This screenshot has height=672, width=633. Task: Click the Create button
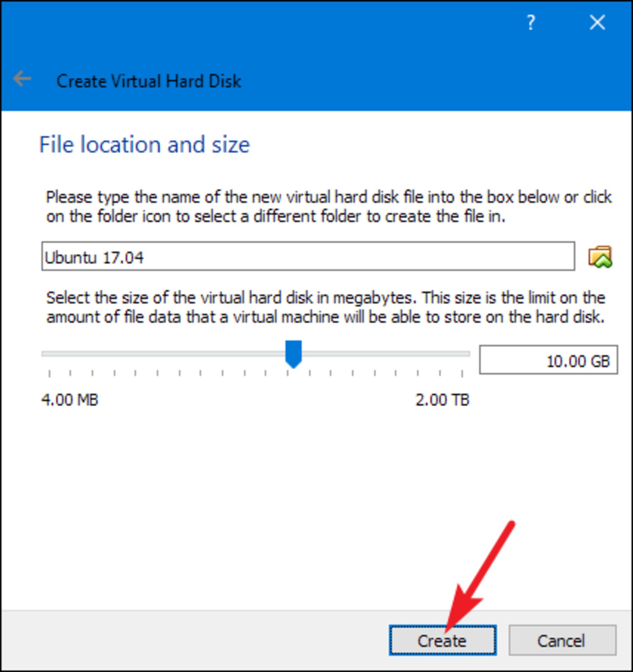pyautogui.click(x=442, y=640)
